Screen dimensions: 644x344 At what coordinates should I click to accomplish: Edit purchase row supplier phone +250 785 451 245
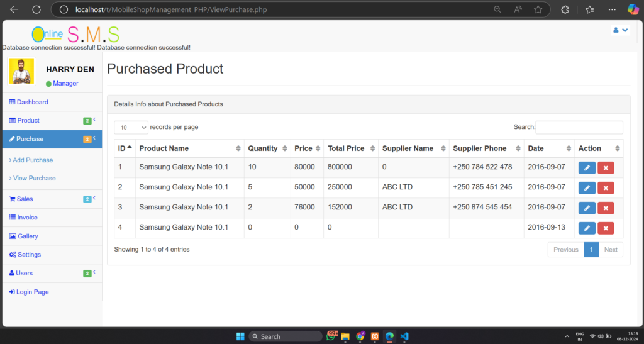(x=587, y=187)
